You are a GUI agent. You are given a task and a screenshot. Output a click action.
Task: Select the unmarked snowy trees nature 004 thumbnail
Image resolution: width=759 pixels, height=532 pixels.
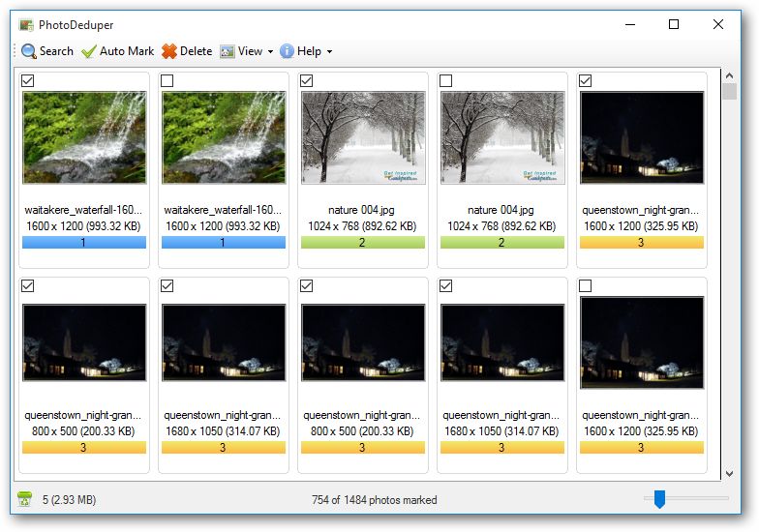click(x=502, y=137)
